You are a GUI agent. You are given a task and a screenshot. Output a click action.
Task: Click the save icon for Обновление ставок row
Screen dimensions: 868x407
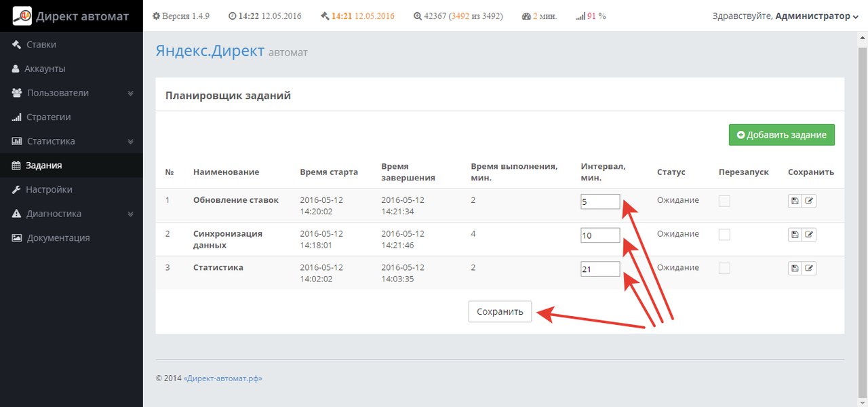[x=795, y=201]
